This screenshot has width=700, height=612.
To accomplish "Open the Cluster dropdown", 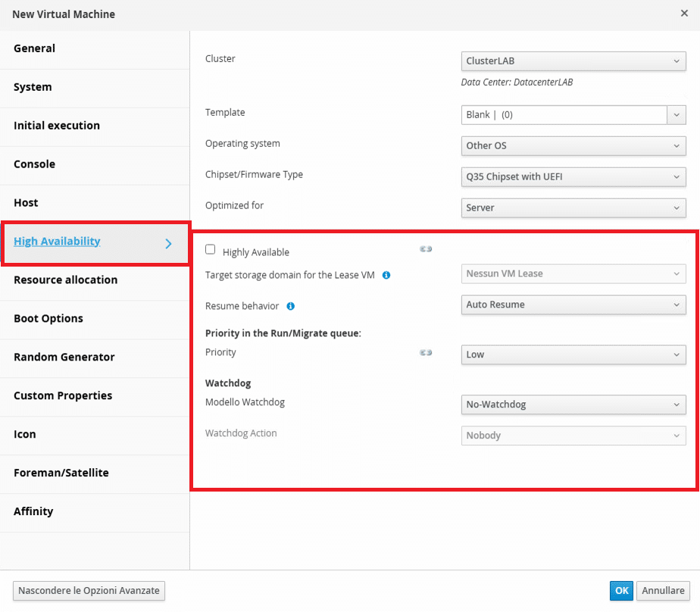I will [573, 61].
